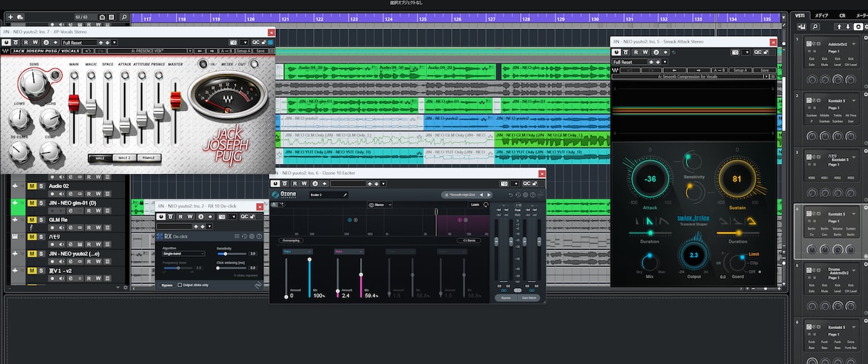
Task: Click the LOWS knob on JJP Vocals
Action: pos(21,118)
